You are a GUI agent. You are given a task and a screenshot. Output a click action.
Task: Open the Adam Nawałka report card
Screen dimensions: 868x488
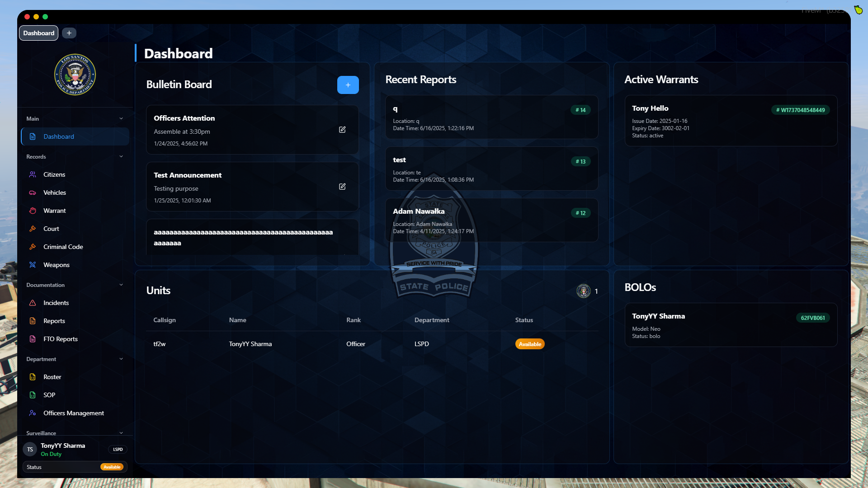click(491, 220)
